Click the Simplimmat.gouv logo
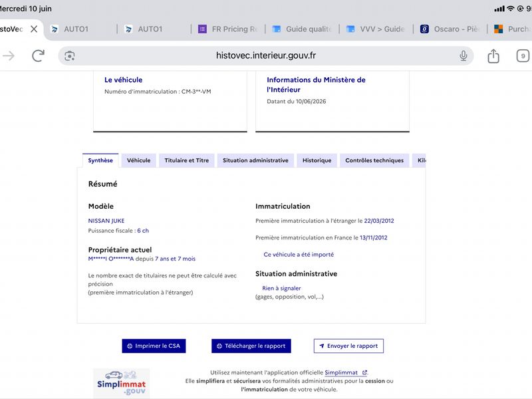The height and width of the screenshot is (399, 532). (122, 383)
